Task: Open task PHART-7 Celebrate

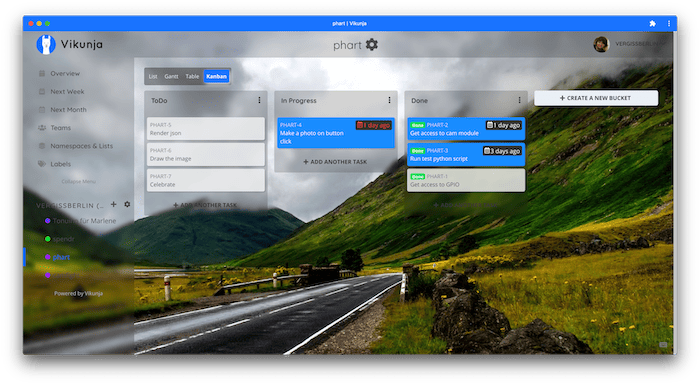Action: point(206,180)
